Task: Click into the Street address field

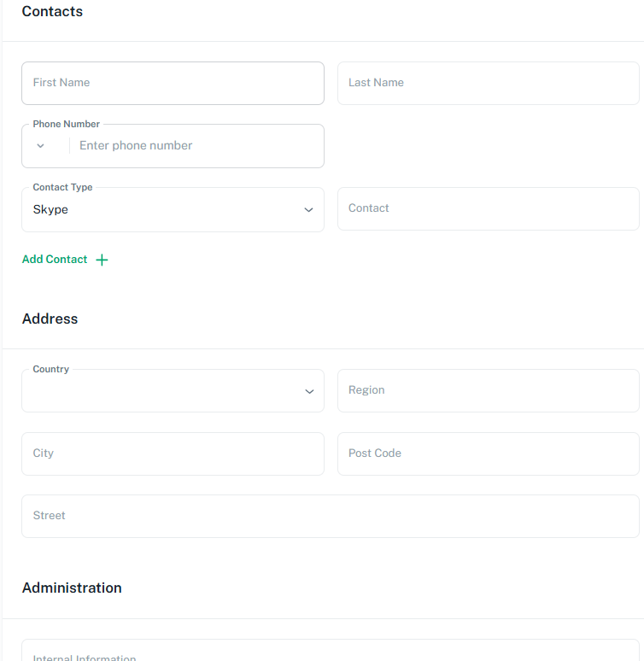Action: [330, 516]
